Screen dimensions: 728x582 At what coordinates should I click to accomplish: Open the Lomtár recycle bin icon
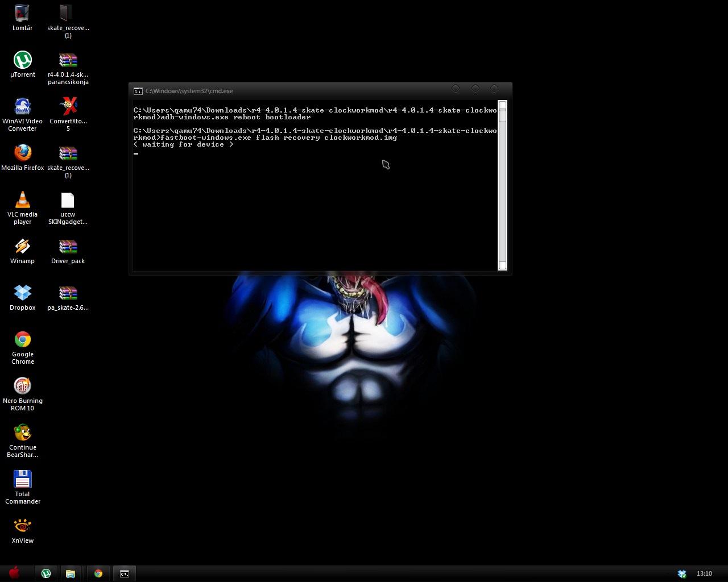[x=22, y=18]
